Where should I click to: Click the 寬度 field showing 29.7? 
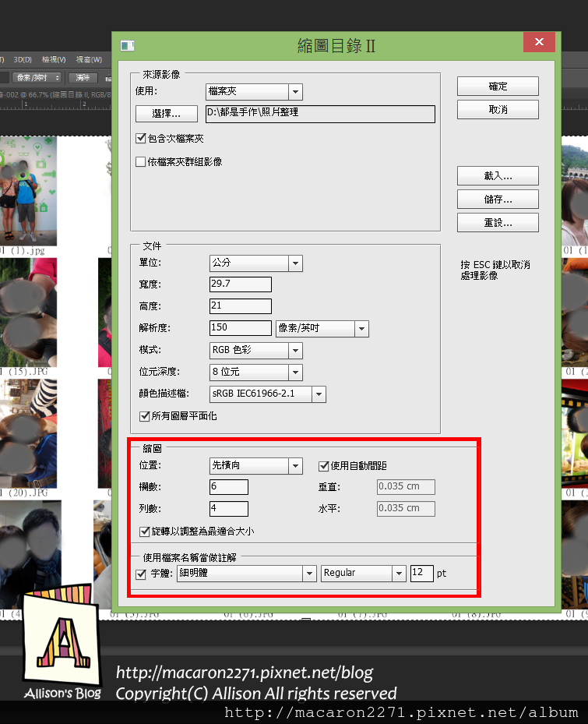pos(241,284)
